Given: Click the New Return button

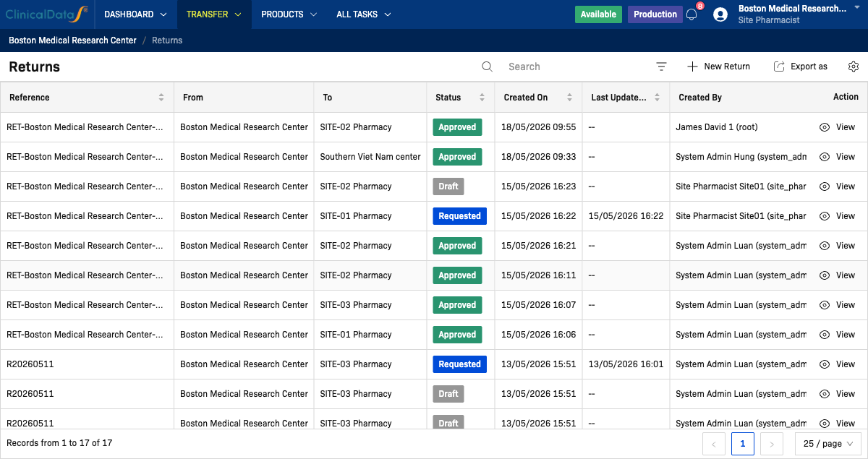Looking at the screenshot, I should coord(718,67).
